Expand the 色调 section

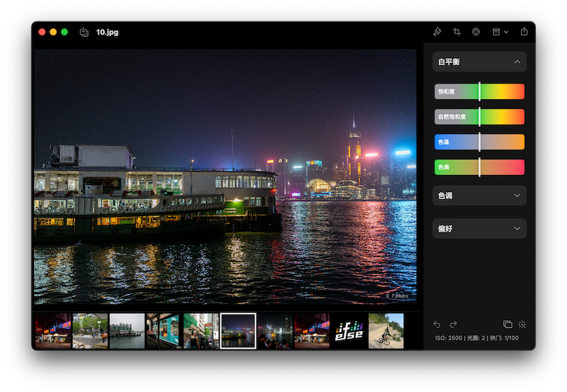(x=517, y=196)
